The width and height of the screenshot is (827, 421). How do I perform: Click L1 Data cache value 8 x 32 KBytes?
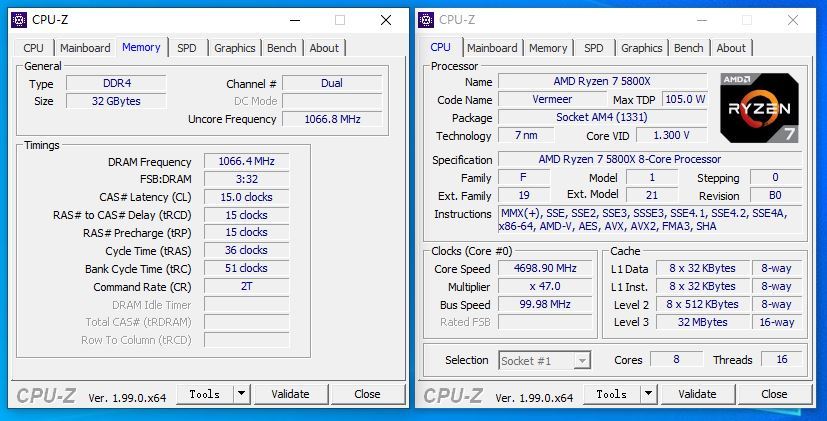pyautogui.click(x=703, y=269)
